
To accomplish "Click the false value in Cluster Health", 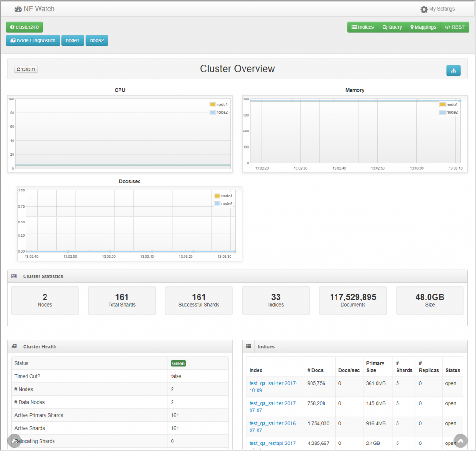I will click(176, 376).
